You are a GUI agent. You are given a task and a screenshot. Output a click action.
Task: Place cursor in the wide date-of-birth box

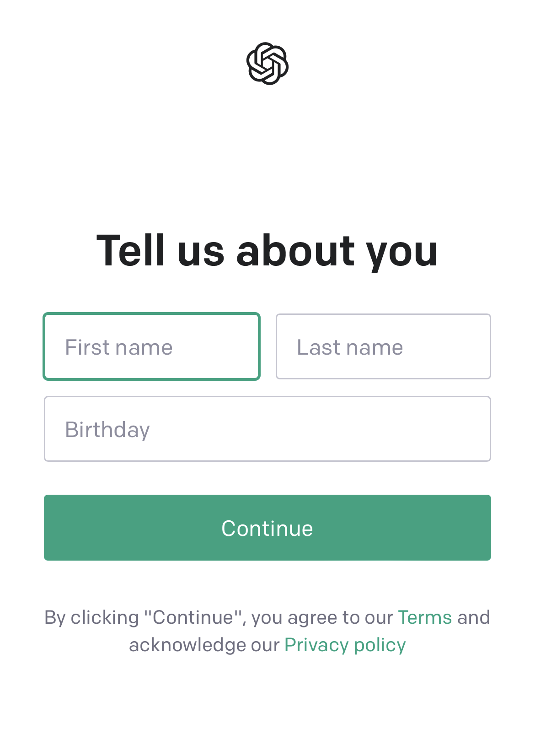[267, 429]
